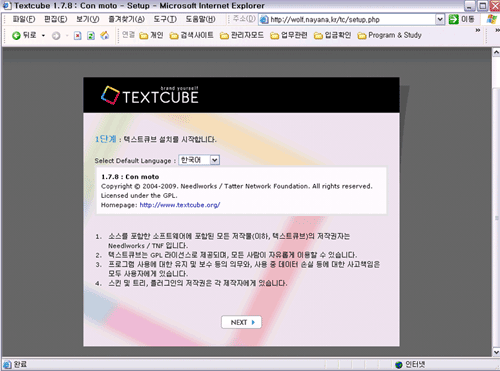Screen dimensions: 500x371
Task: Open the 보기(V) menu
Action: (88, 19)
